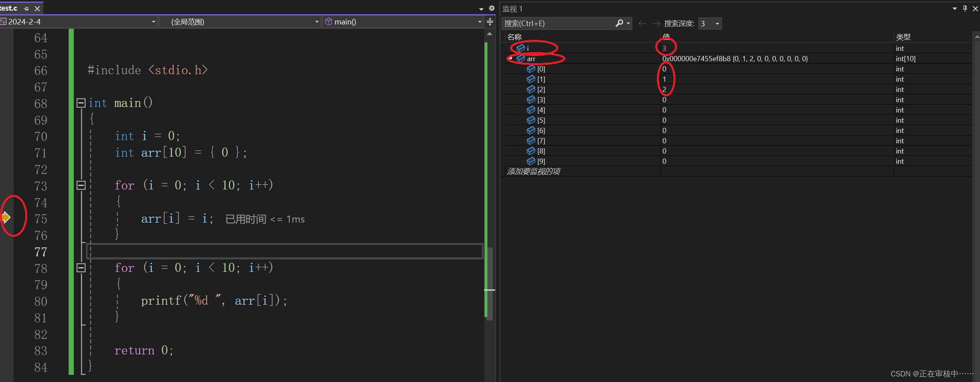Collapse the first for loop at line 73

coord(81,185)
